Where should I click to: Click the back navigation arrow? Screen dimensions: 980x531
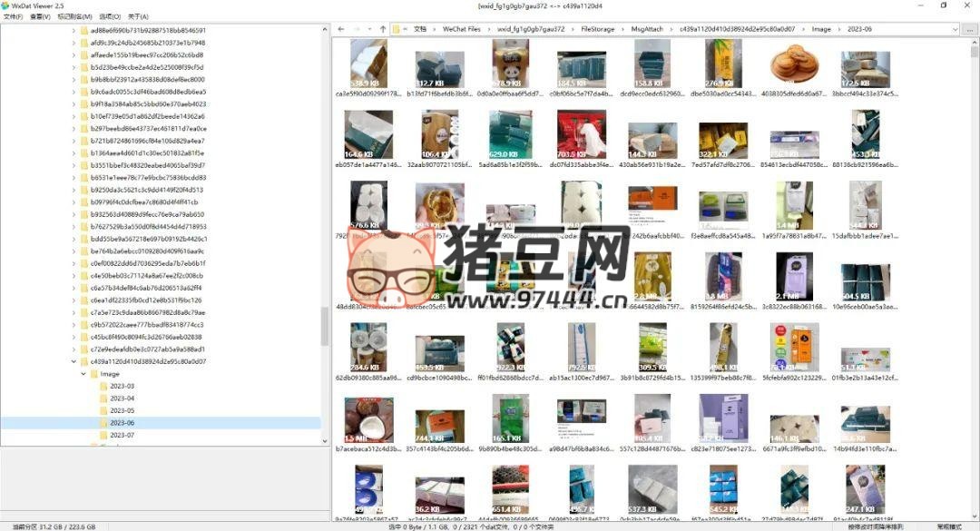(341, 29)
